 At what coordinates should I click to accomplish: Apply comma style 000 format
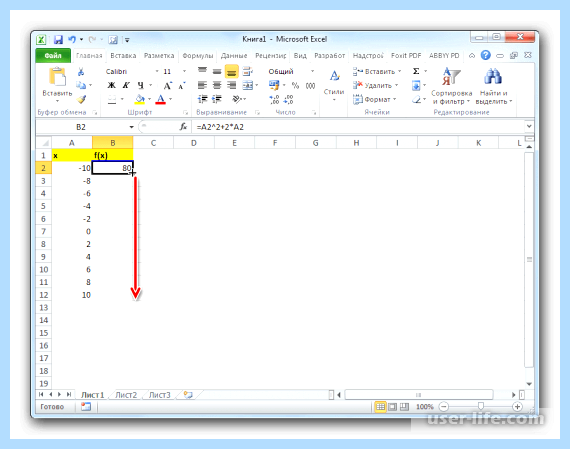click(310, 85)
